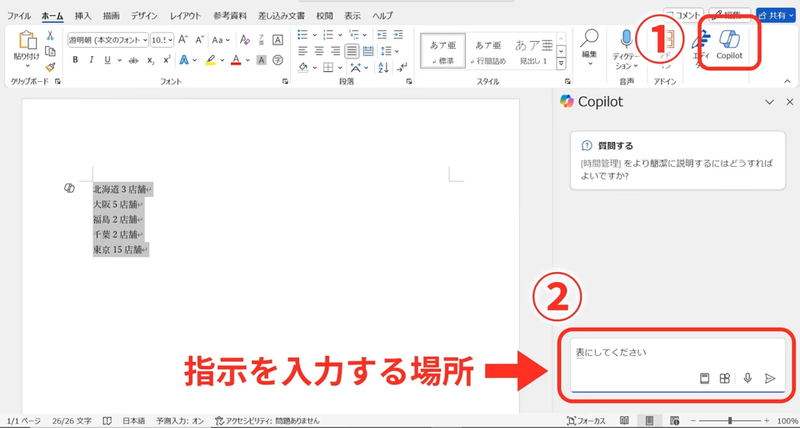
Task: Toggle Underline formatting
Action: coord(107,60)
